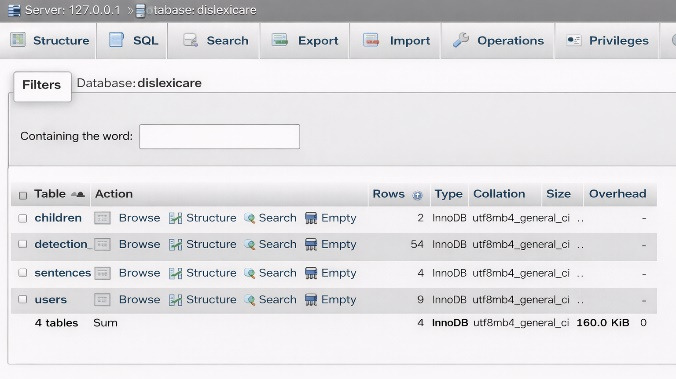Screen dimensions: 676x379
Task: Go to the Export tab
Action: [304, 41]
